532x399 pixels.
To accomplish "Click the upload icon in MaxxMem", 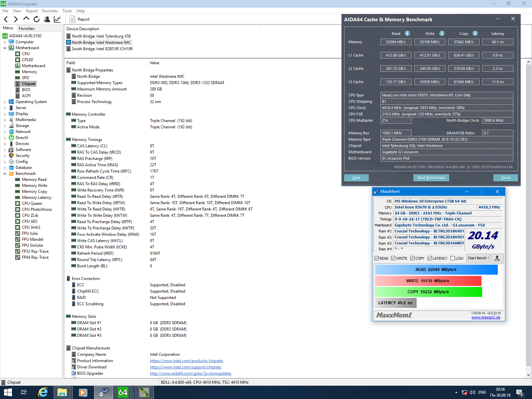I will [497, 258].
